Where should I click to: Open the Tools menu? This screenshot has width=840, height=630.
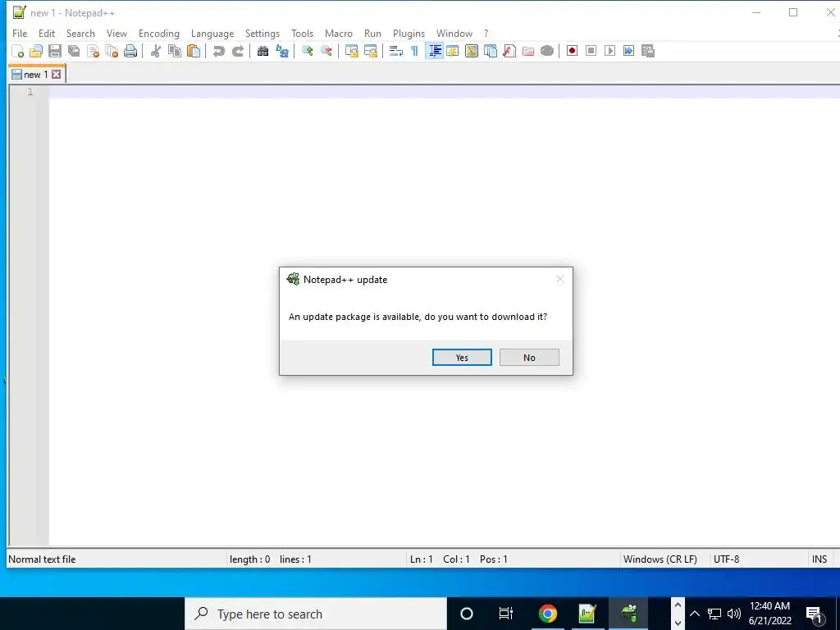coord(302,33)
